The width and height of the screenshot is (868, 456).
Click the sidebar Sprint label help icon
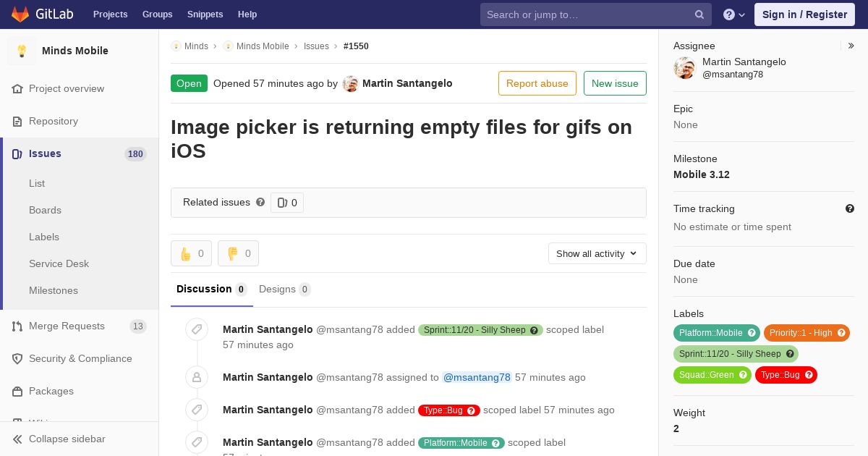pyautogui.click(x=790, y=354)
